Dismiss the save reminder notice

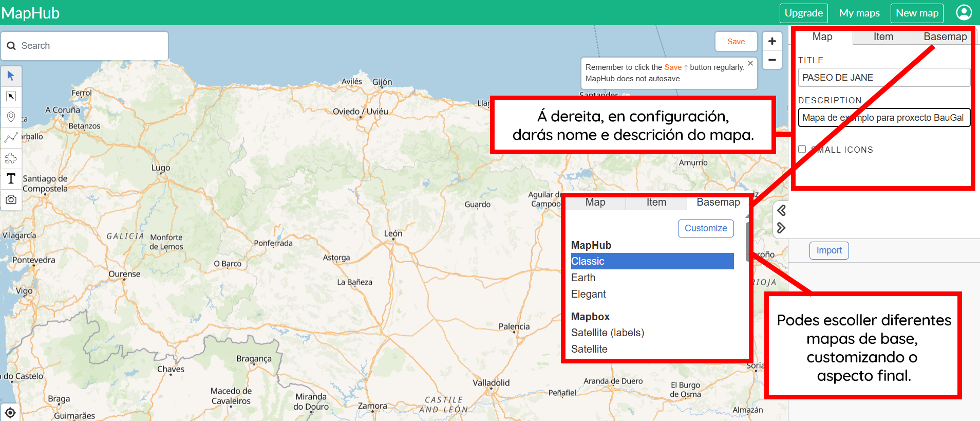click(x=750, y=63)
